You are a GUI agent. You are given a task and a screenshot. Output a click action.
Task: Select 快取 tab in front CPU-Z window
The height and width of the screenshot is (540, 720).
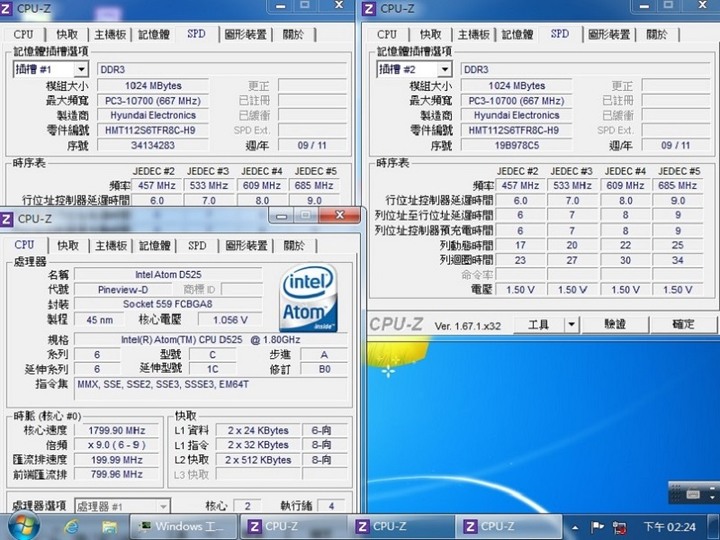(x=68, y=246)
